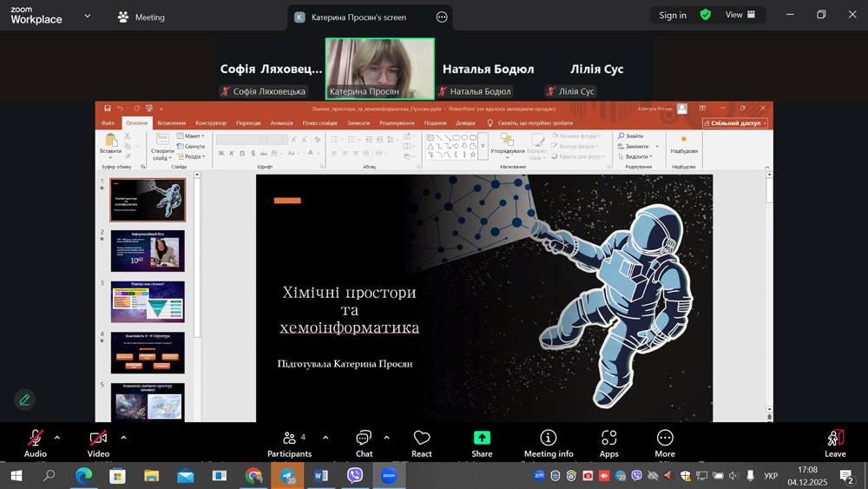The width and height of the screenshot is (868, 489).
Task: Click the Sign in button
Action: [x=672, y=15]
